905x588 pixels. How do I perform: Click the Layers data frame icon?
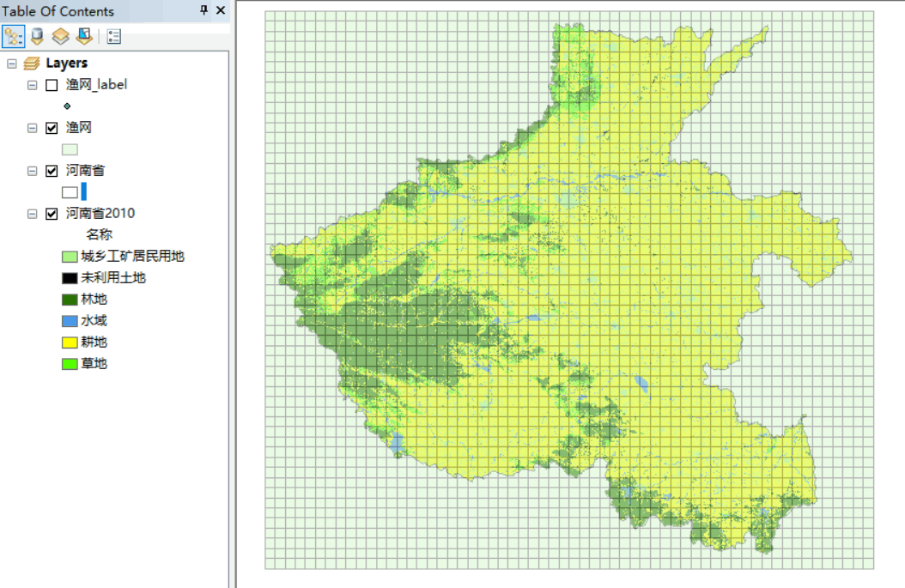pyautogui.click(x=32, y=63)
